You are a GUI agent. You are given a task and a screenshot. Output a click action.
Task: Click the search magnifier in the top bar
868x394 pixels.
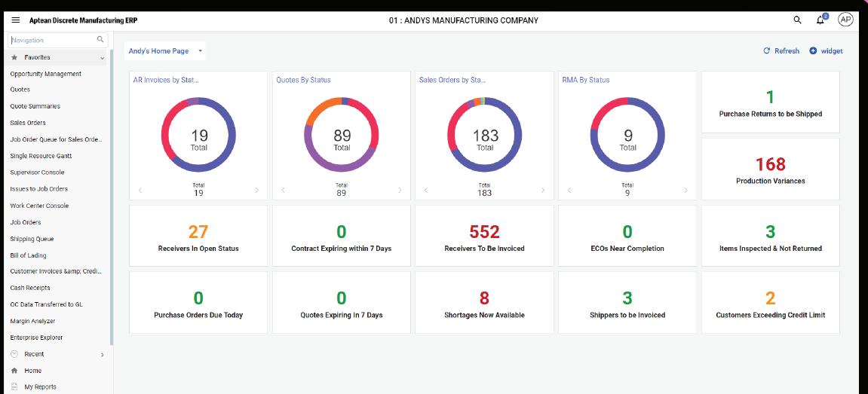[x=797, y=20]
